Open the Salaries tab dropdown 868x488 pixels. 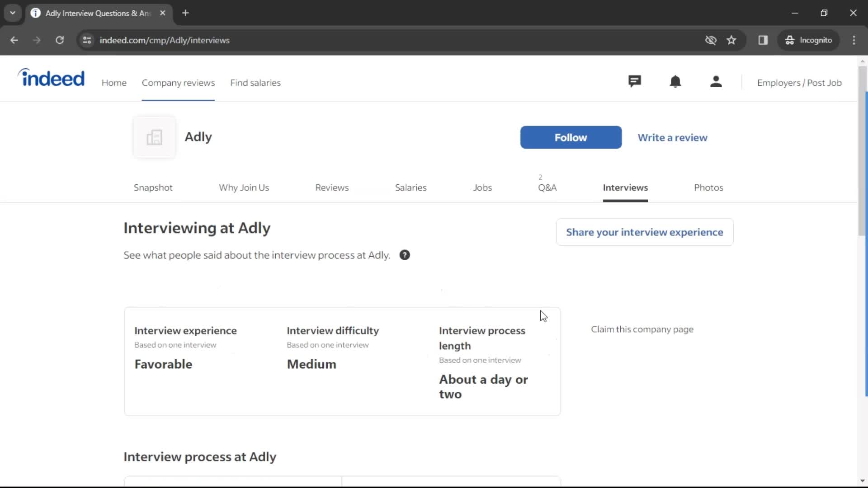click(410, 187)
